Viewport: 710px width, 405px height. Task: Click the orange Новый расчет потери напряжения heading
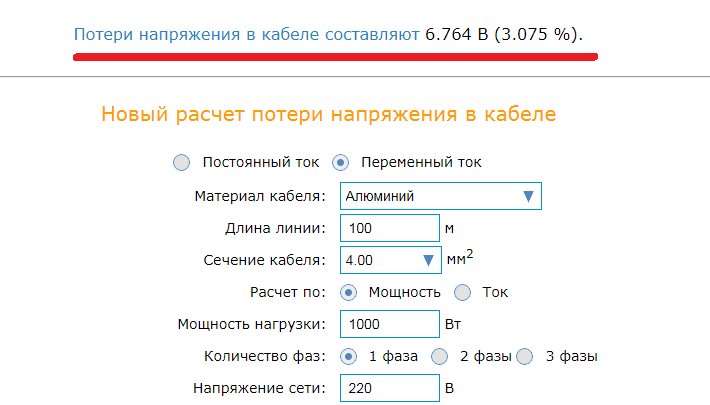(328, 114)
